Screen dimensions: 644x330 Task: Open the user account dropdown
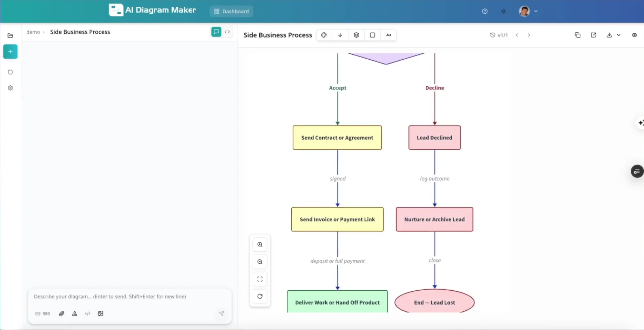(527, 11)
